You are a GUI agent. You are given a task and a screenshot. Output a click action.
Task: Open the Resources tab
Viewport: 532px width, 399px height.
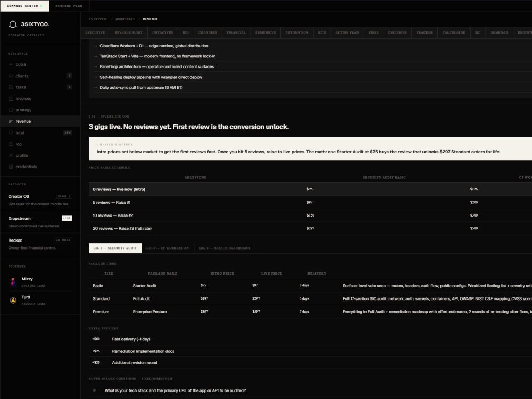point(265,32)
